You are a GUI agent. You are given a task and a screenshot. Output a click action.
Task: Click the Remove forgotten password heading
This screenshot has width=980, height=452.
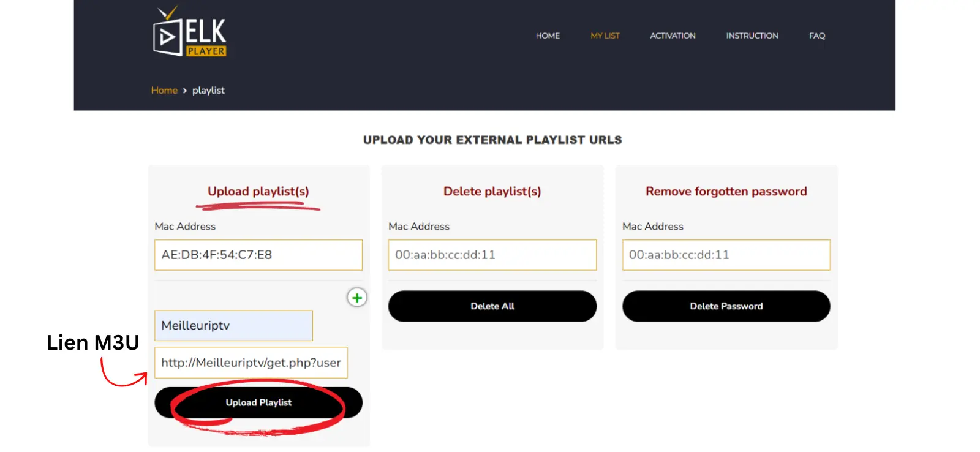point(726,191)
